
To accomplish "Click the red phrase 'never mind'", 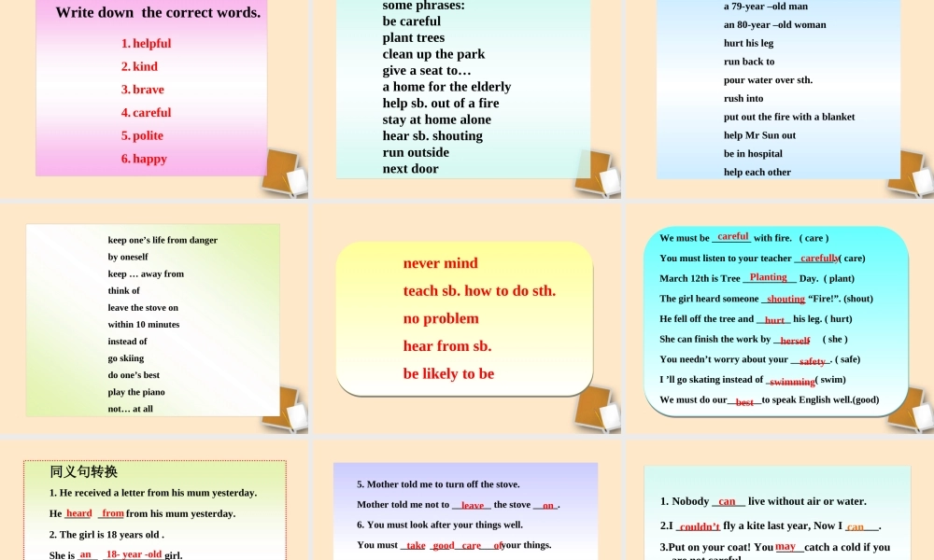I will (440, 263).
